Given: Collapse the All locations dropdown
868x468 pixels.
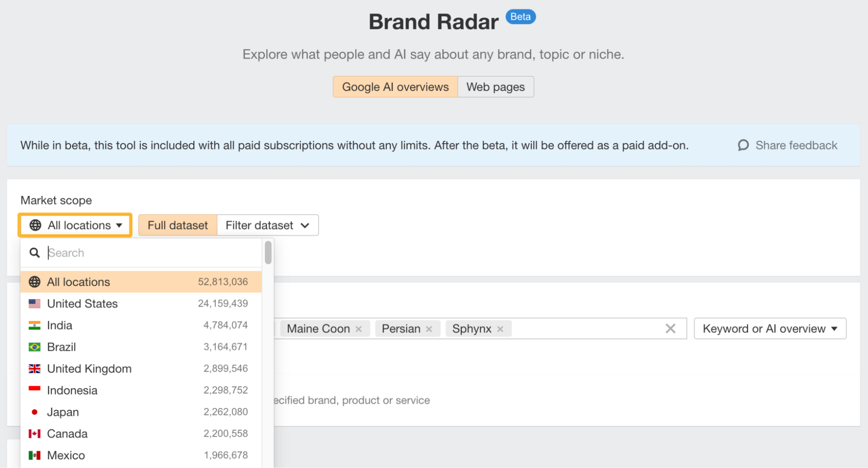Looking at the screenshot, I should tap(75, 225).
